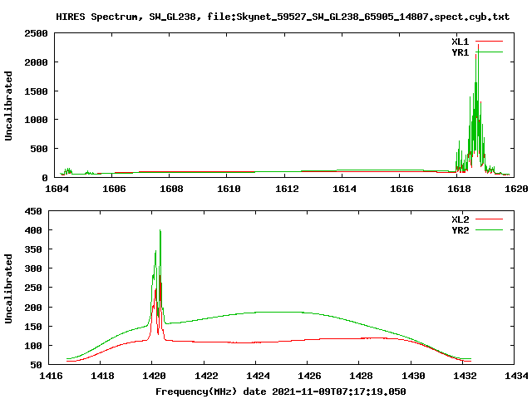Click the 1614 x-axis tick label

[x=344, y=189]
